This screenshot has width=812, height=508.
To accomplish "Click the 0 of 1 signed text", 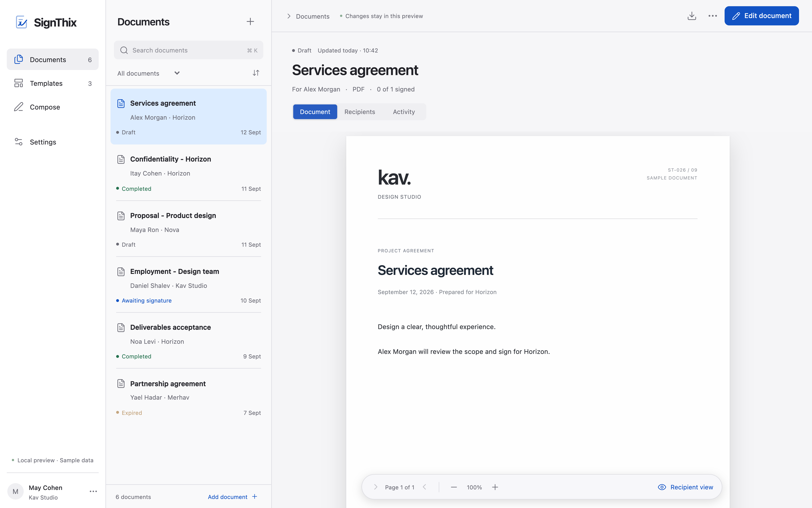I will tap(396, 89).
